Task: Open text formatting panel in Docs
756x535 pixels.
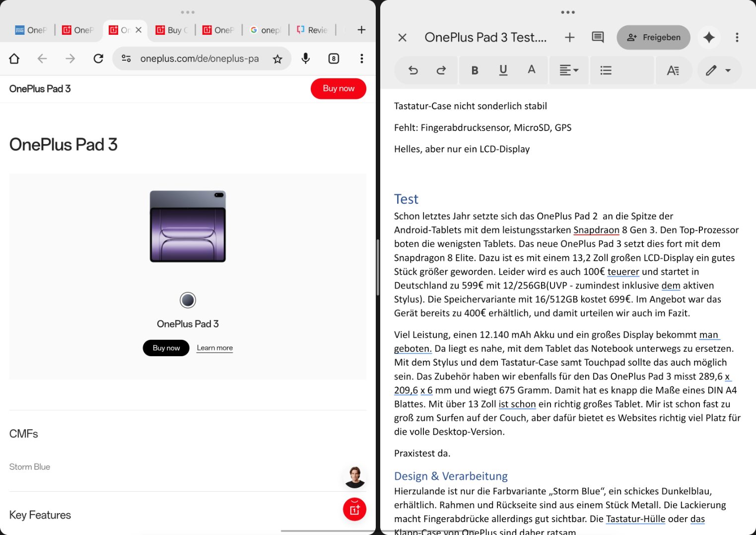Action: coord(673,70)
